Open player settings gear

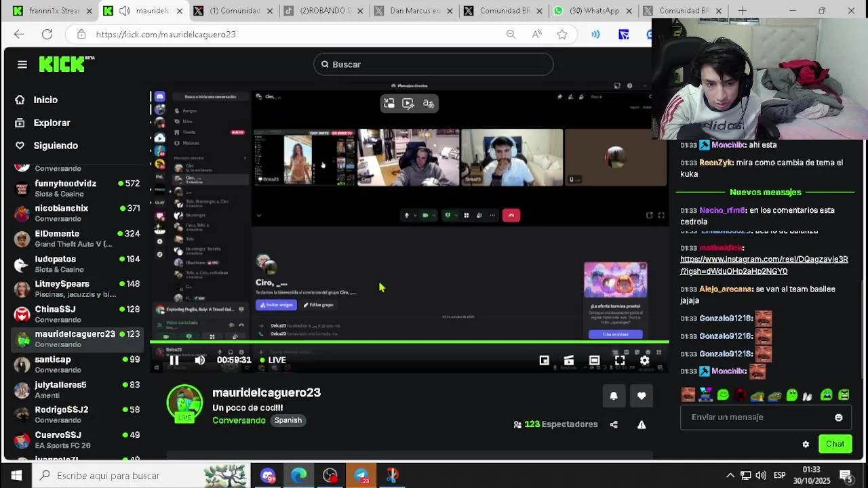(x=645, y=361)
